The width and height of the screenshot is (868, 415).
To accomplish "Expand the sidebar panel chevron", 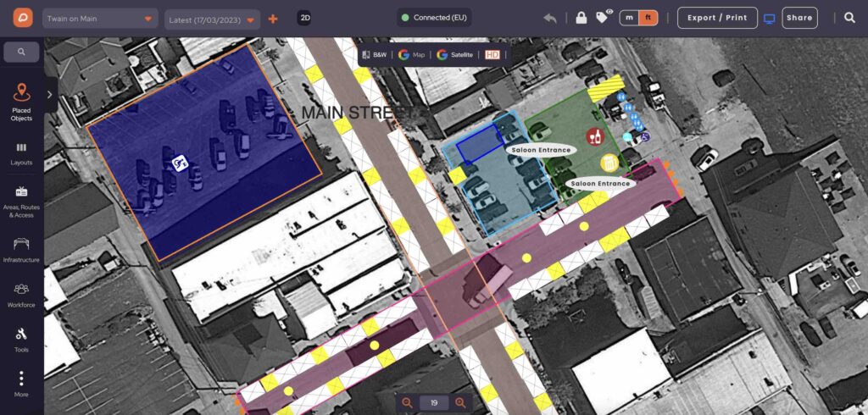I will point(50,95).
